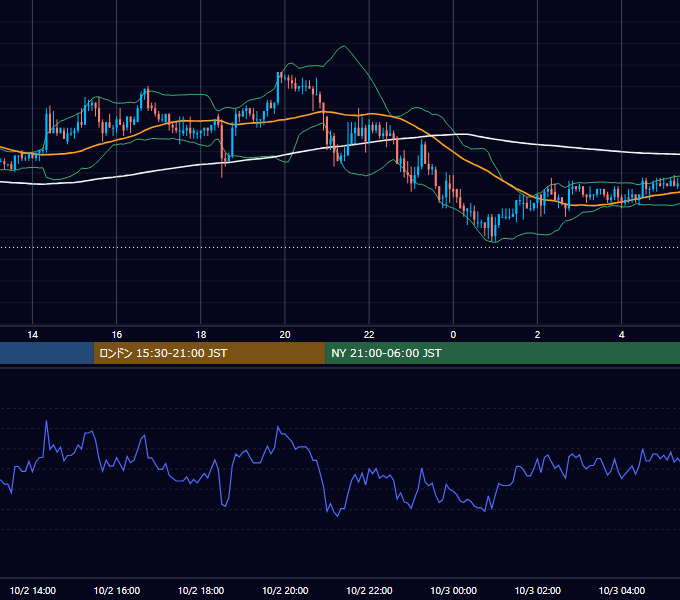The width and height of the screenshot is (680, 600).
Task: Click the oscillator peak near 14:20
Action: point(46,421)
